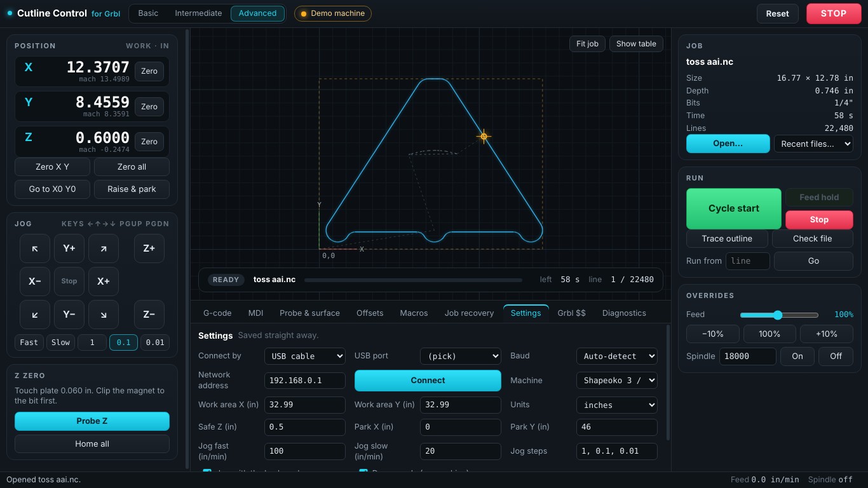Adjust the Feed override slider
Image resolution: width=868 pixels, height=488 pixels.
[x=779, y=315]
